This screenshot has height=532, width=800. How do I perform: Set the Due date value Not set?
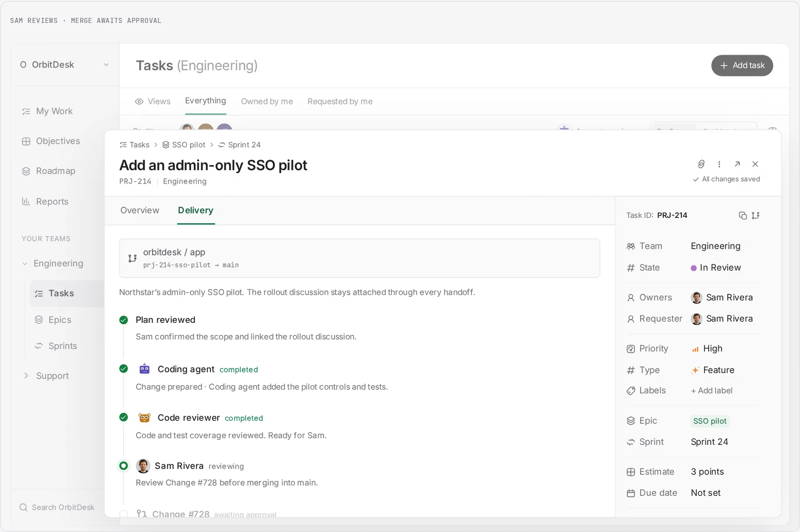705,493
